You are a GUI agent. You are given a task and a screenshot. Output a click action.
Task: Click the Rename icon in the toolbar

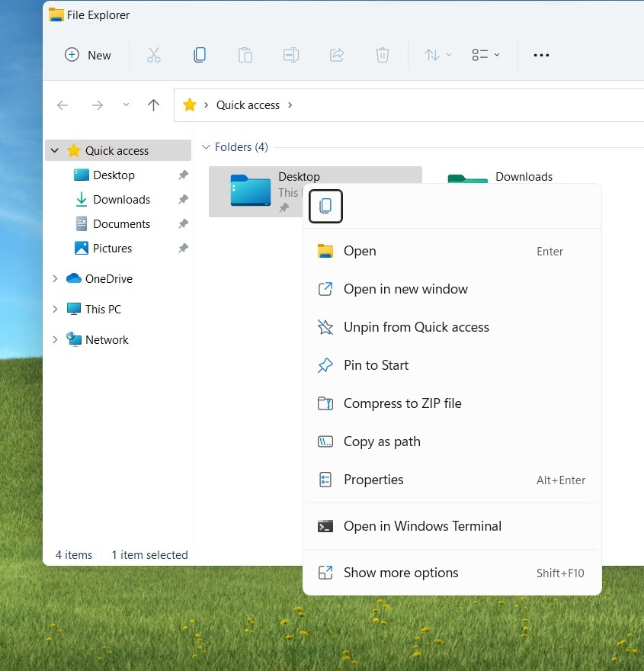click(291, 55)
